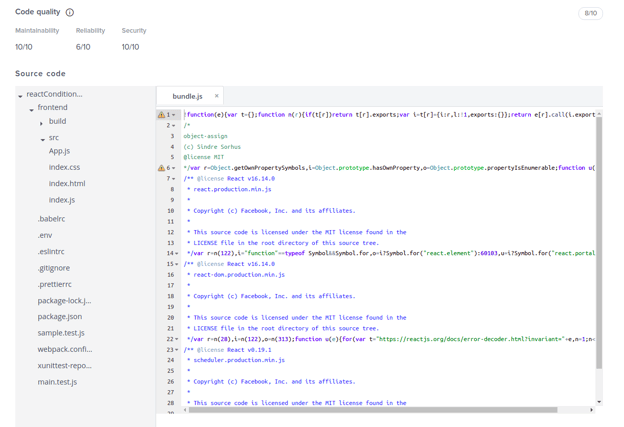The height and width of the screenshot is (427, 624).
Task: Click the vertical scrollbar of code editor
Action: pos(599,243)
